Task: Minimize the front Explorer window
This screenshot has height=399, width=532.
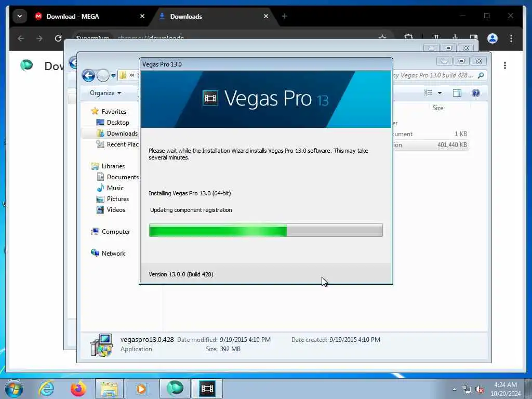Action: click(444, 61)
